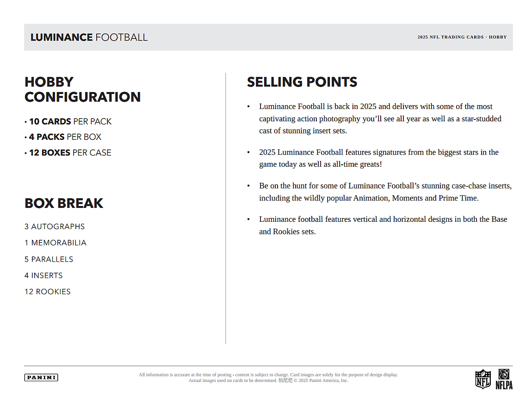This screenshot has width=532, height=412.
Task: Click the case-chase inserts bullet text
Action: [385, 192]
